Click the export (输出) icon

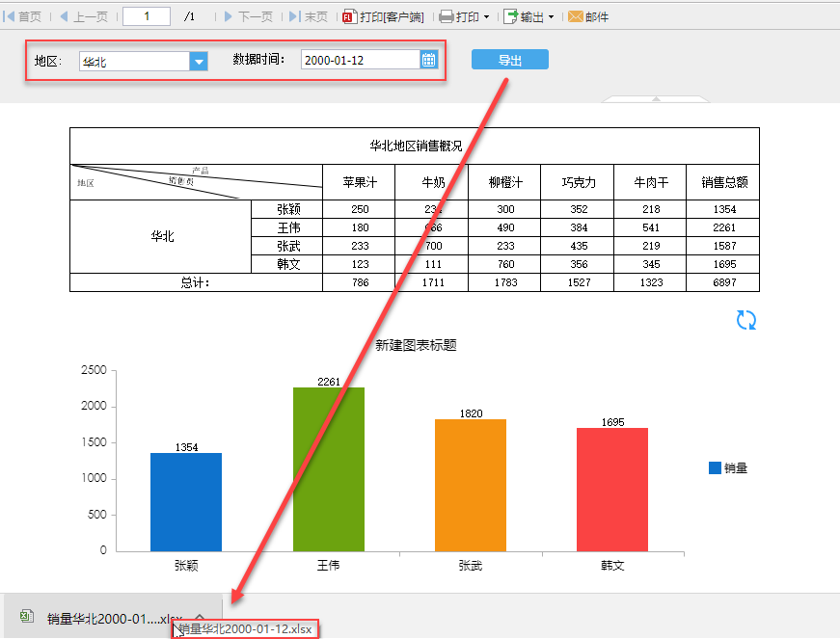(x=510, y=16)
